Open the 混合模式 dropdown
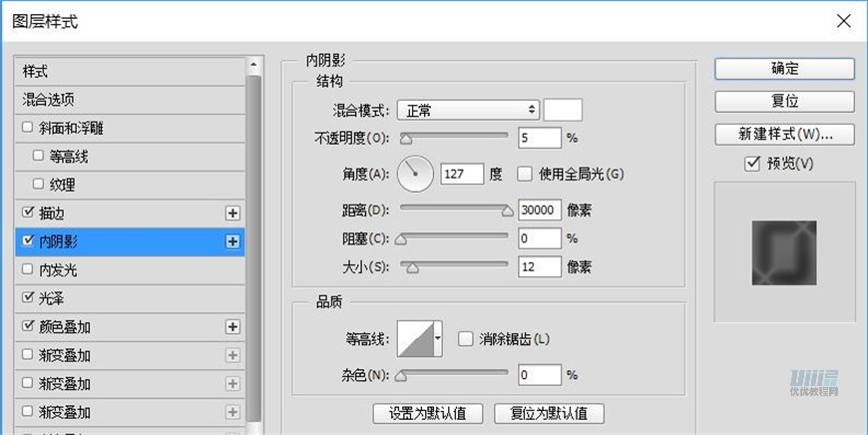This screenshot has height=435, width=868. point(468,110)
